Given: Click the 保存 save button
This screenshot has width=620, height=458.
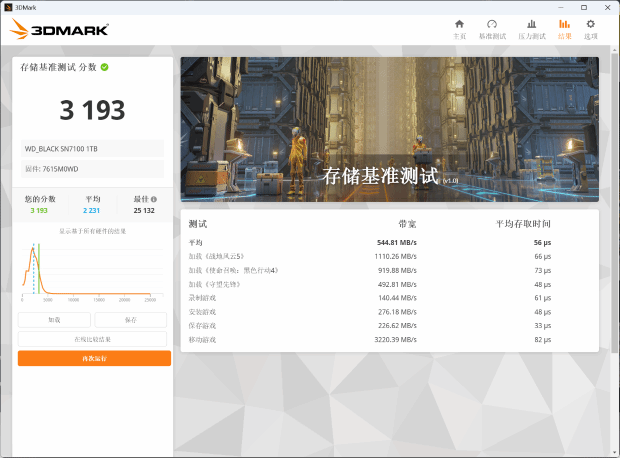Looking at the screenshot, I should click(x=130, y=320).
